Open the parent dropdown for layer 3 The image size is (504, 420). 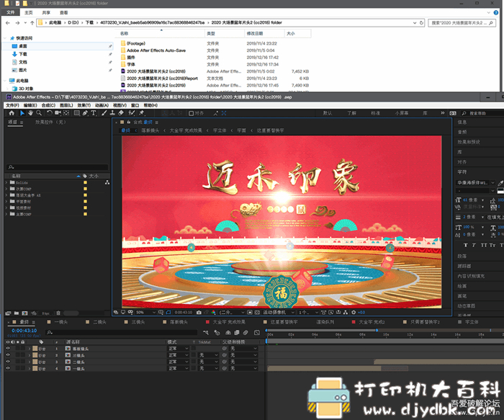pos(243,362)
